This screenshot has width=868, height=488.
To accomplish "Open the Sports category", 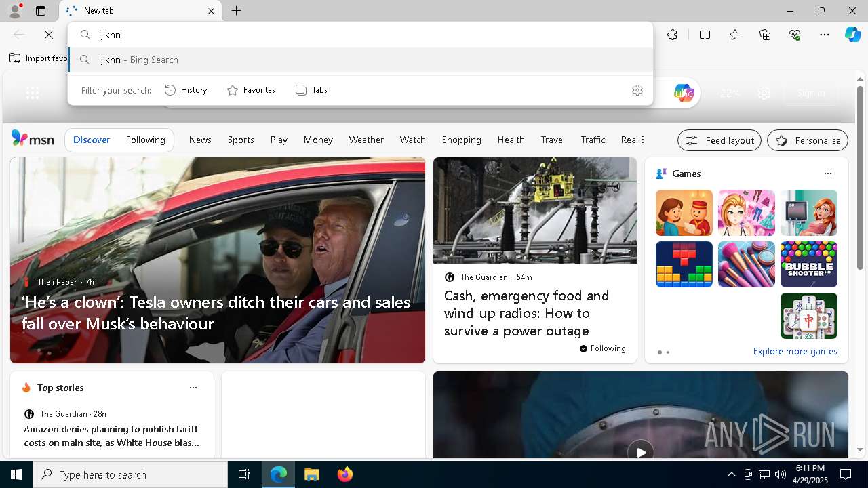I will (x=241, y=140).
